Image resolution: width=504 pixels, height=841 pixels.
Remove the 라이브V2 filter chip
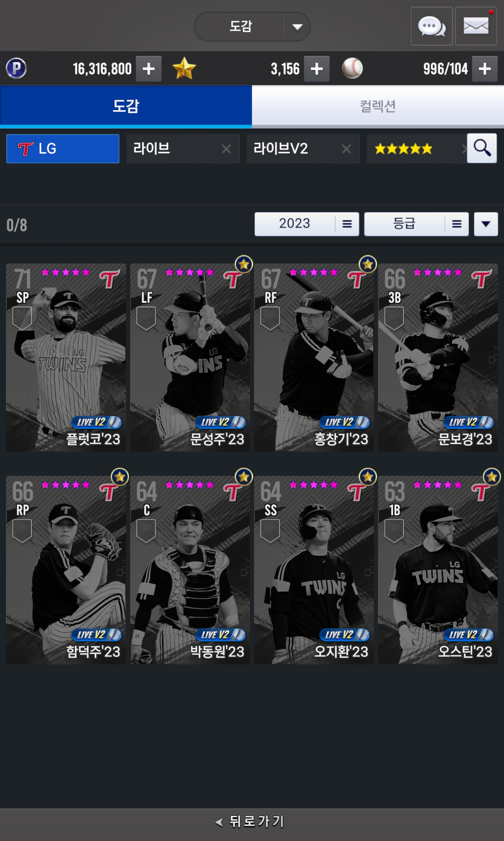point(346,148)
